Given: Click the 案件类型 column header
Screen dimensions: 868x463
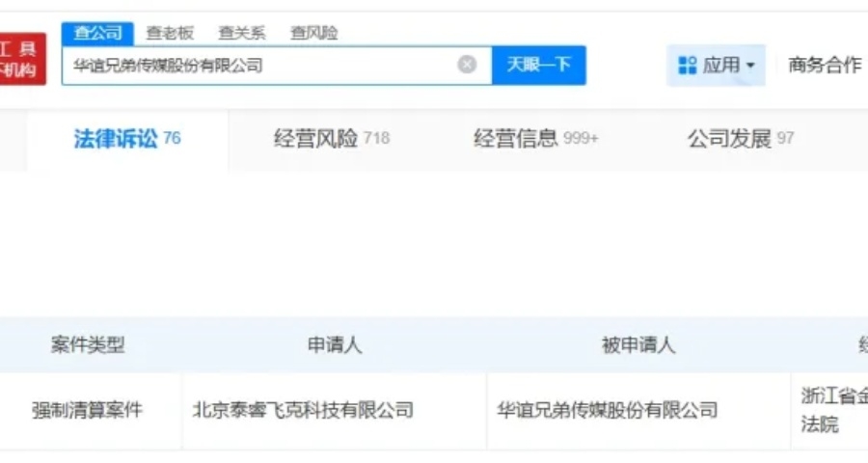Looking at the screenshot, I should pyautogui.click(x=88, y=345).
